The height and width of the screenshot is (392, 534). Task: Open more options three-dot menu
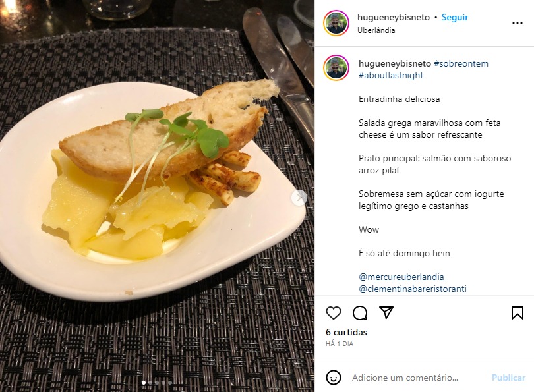coord(518,23)
